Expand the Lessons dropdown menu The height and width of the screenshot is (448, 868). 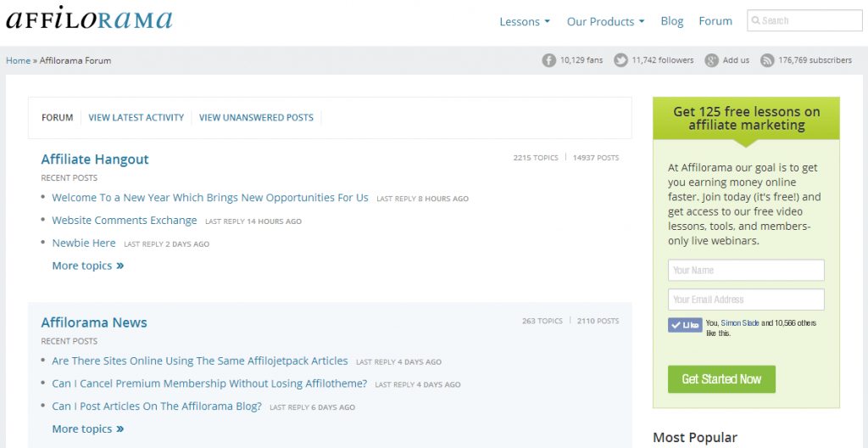tap(525, 21)
